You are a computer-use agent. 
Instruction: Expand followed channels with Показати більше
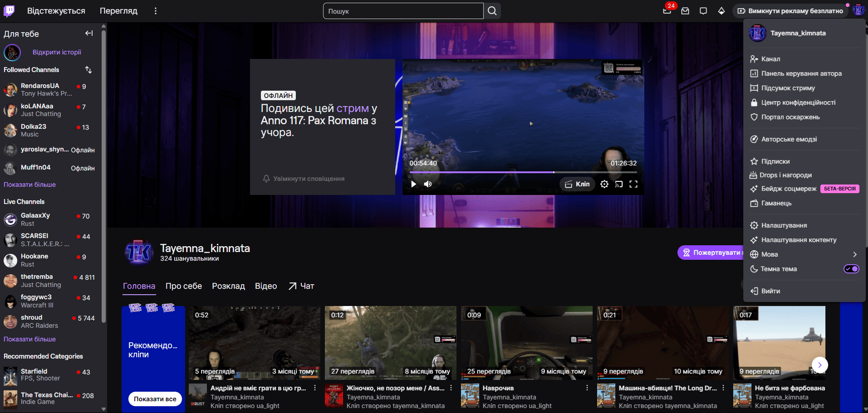click(29, 185)
